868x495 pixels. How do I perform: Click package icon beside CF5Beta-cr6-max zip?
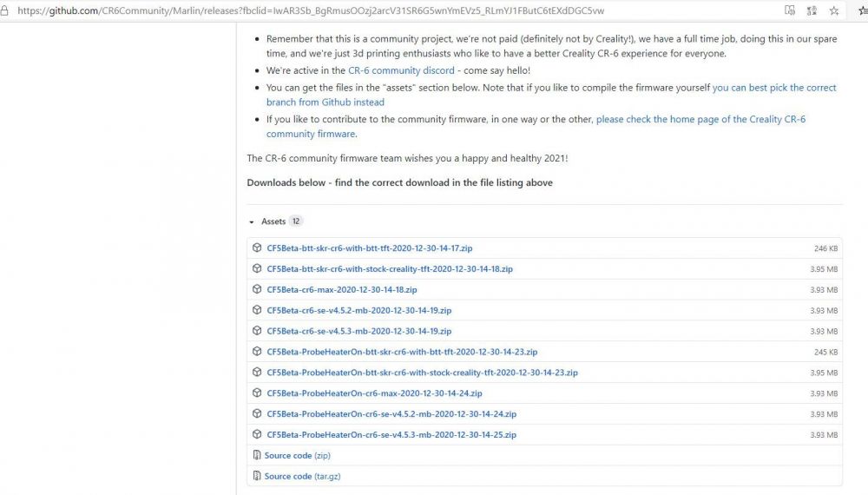click(257, 289)
